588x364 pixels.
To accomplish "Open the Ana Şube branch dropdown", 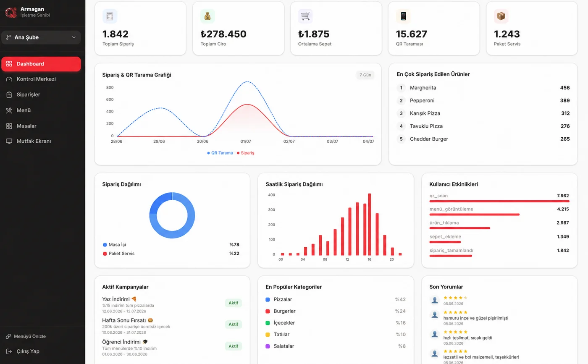I will point(41,37).
